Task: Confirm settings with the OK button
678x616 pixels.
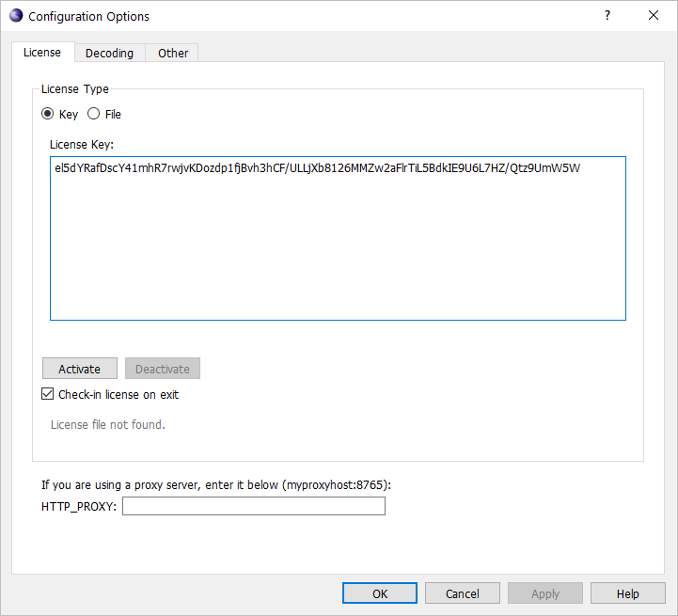Action: tap(380, 593)
